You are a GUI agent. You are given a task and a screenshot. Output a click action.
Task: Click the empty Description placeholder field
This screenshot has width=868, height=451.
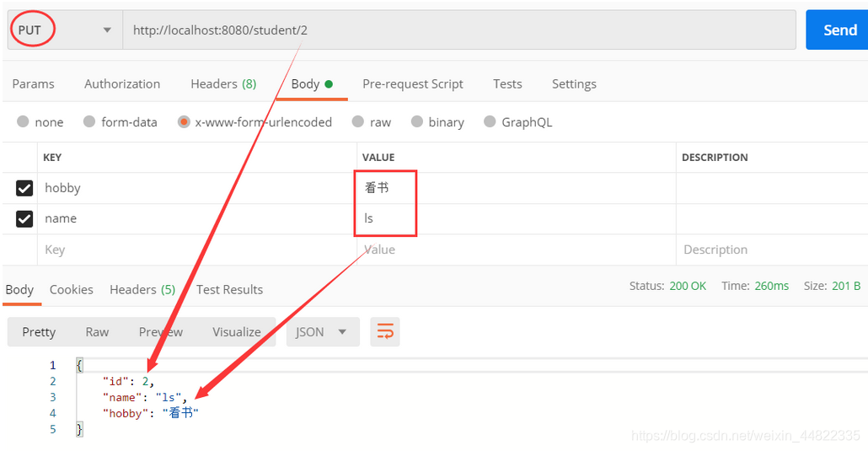click(x=772, y=250)
